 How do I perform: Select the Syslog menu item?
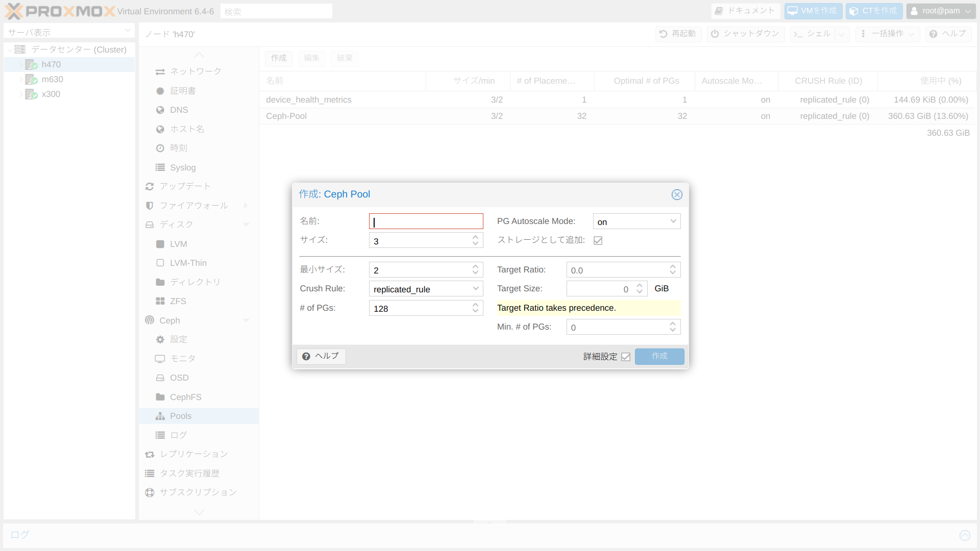click(182, 167)
